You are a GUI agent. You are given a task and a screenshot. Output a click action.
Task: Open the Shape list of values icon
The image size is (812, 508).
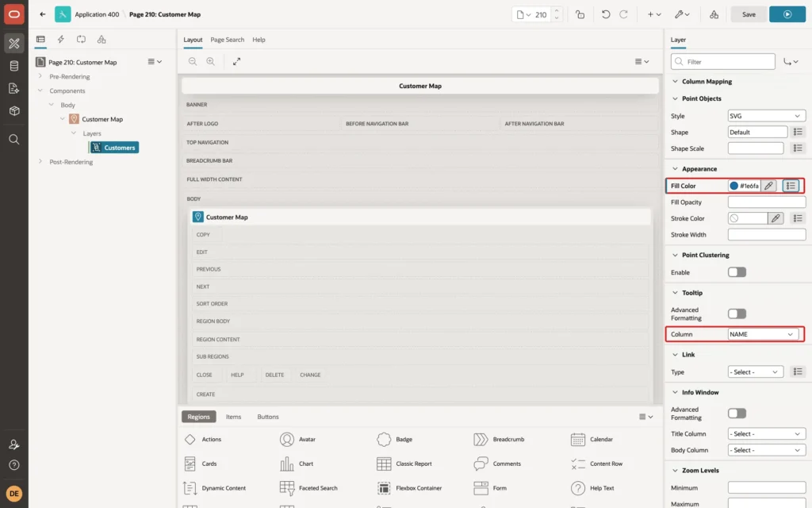tap(798, 132)
